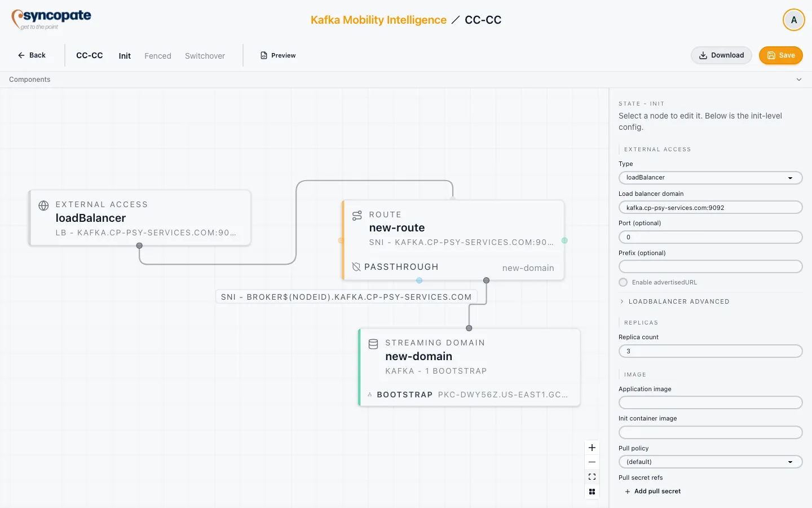Image resolution: width=812 pixels, height=508 pixels.
Task: Click the new-route right-side green handle
Action: [x=564, y=240]
